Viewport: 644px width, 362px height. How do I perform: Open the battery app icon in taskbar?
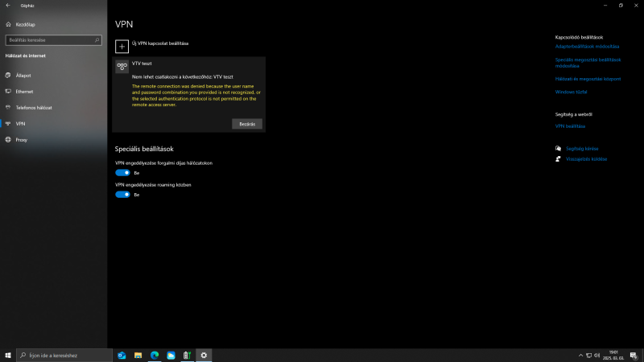[x=188, y=356]
